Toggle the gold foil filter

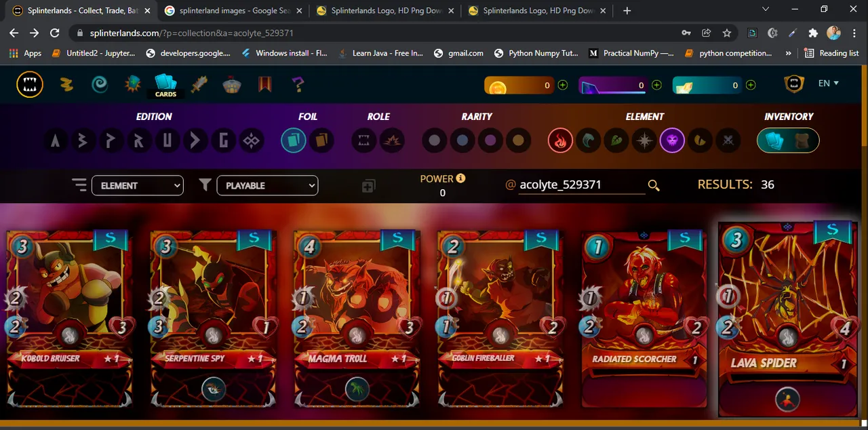point(322,141)
